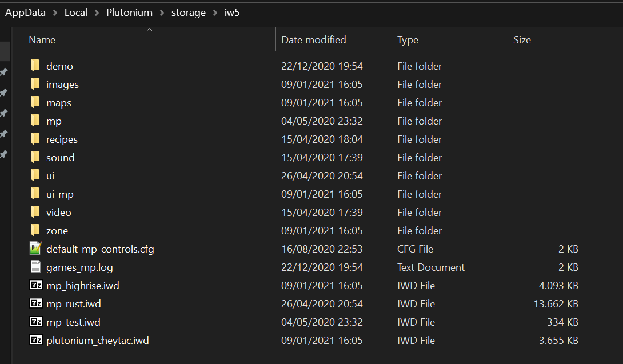Select the default_mp_controls.cfg file name
This screenshot has height=364, width=623.
[100, 249]
